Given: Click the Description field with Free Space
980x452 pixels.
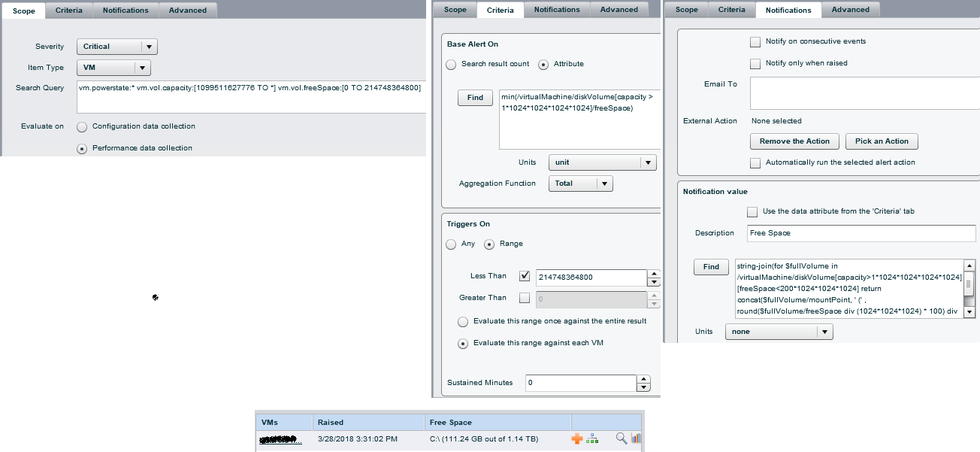Looking at the screenshot, I should [861, 233].
